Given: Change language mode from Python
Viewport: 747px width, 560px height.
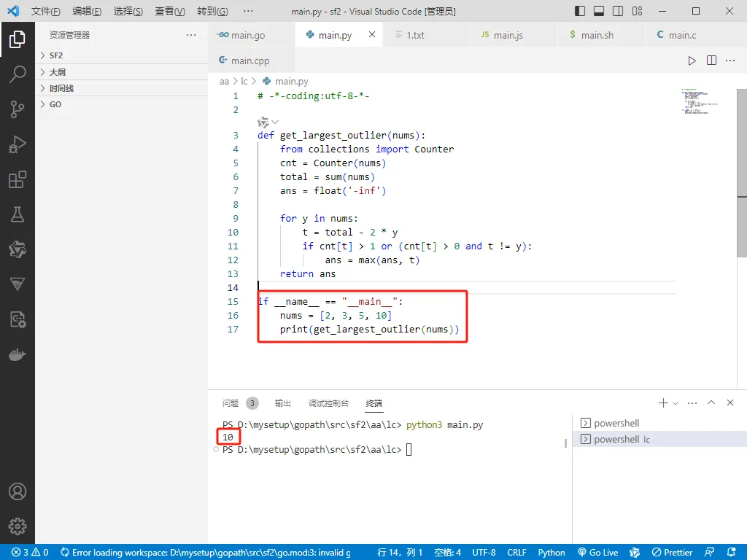Looking at the screenshot, I should coord(551,553).
